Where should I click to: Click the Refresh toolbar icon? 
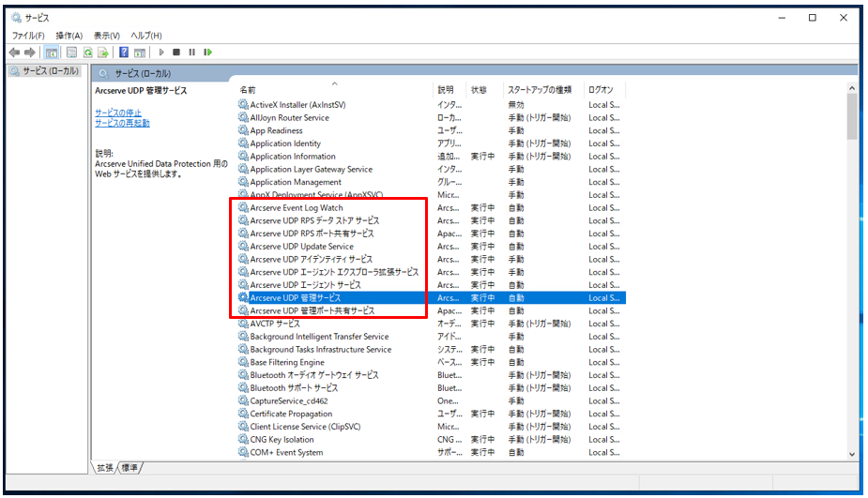(87, 53)
